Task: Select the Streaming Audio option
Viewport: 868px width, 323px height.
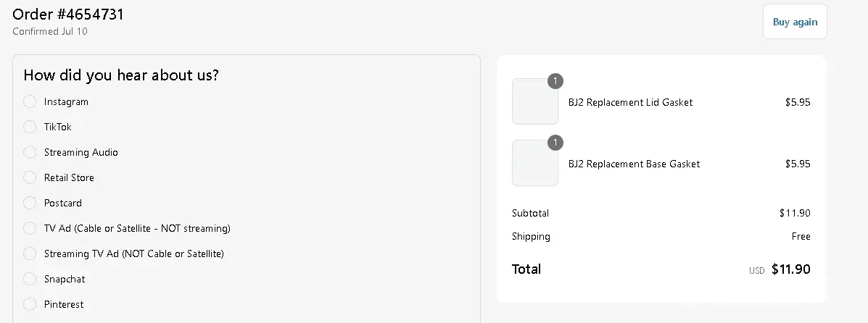Action: [x=30, y=152]
